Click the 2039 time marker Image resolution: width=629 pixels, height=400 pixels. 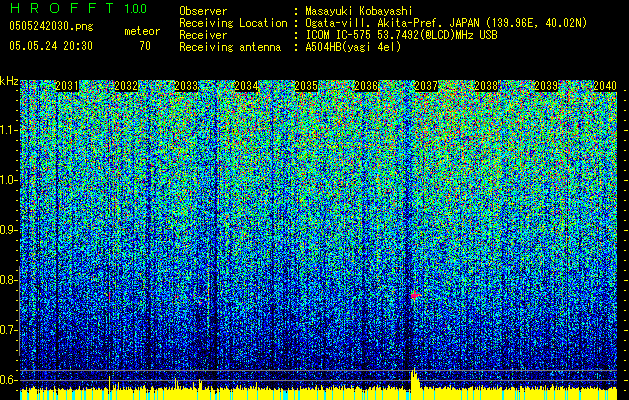pos(546,86)
